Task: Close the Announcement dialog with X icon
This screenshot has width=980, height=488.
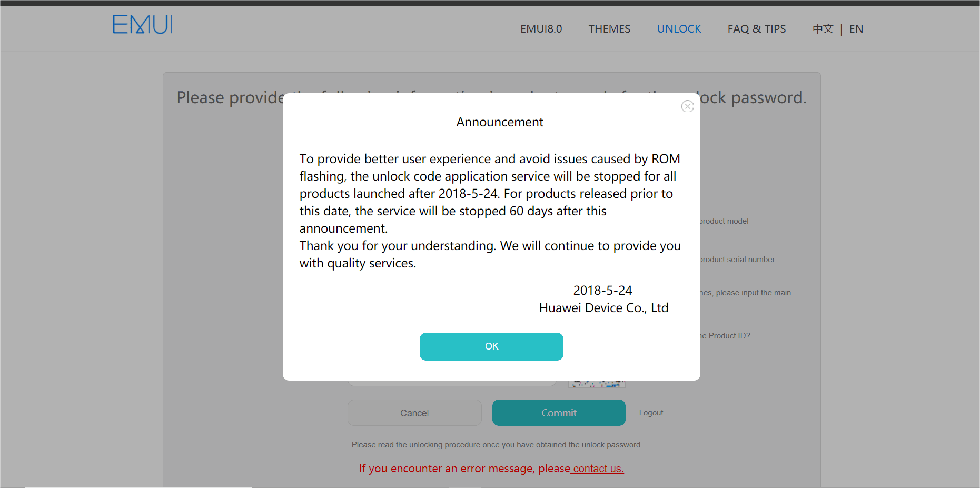Action: 687,106
